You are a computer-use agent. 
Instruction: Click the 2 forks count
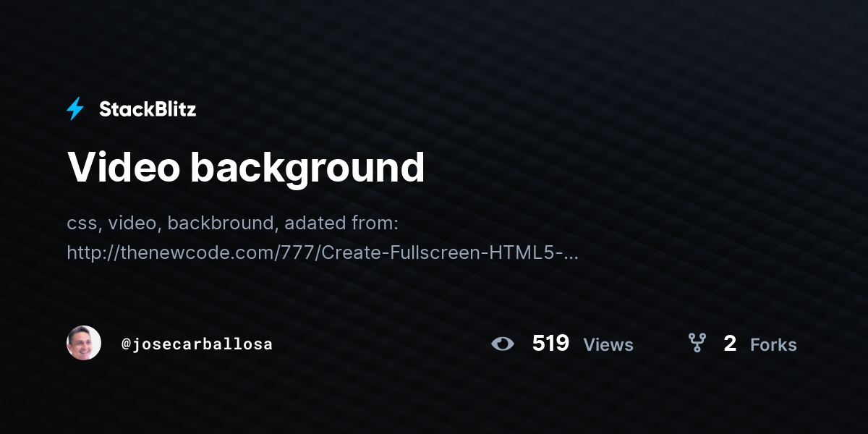[x=730, y=344]
